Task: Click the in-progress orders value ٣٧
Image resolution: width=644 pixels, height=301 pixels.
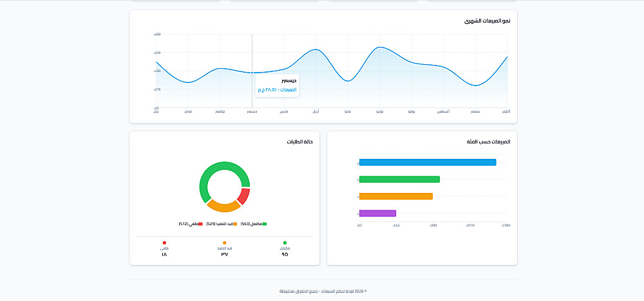Action: [x=224, y=254]
